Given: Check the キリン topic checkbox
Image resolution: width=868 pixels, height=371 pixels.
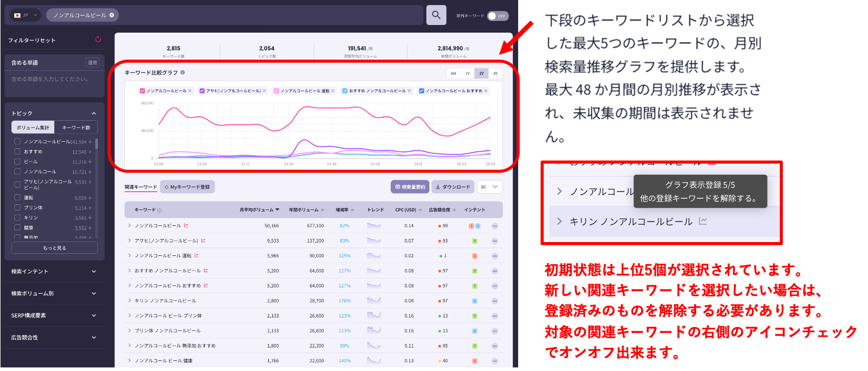Looking at the screenshot, I should coord(17,218).
